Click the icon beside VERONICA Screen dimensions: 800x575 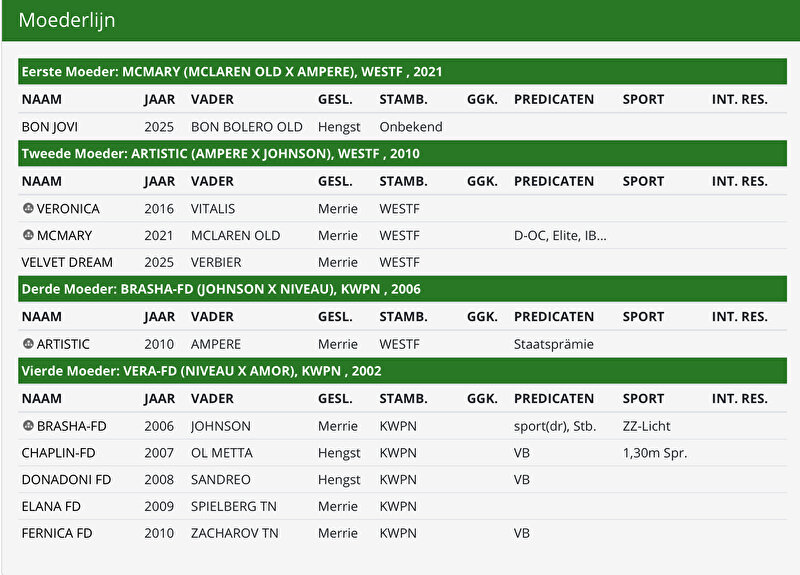click(28, 209)
